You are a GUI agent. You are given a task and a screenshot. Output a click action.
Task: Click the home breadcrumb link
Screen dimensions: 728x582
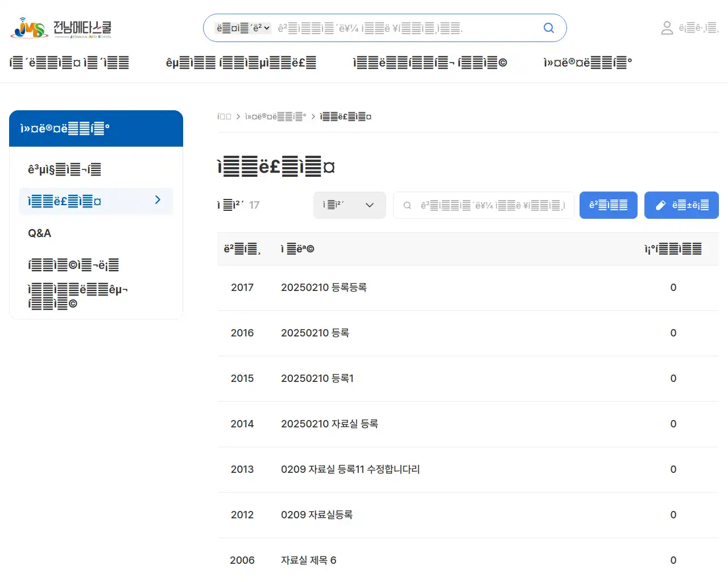pyautogui.click(x=224, y=117)
